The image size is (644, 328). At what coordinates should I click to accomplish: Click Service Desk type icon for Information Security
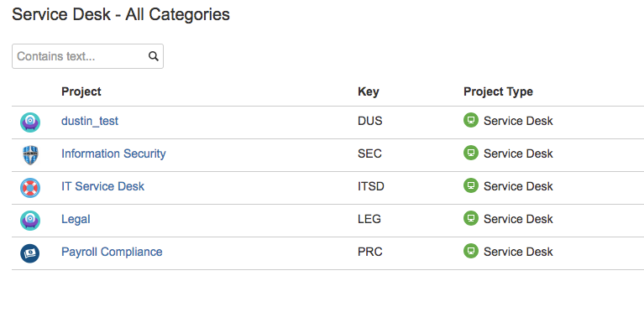(x=471, y=153)
